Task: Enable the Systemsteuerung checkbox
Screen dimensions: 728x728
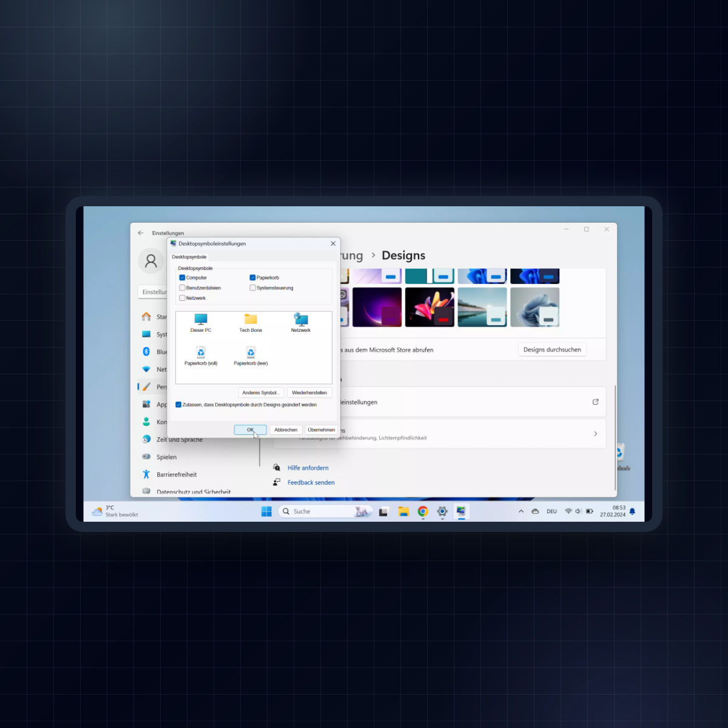Action: click(252, 288)
